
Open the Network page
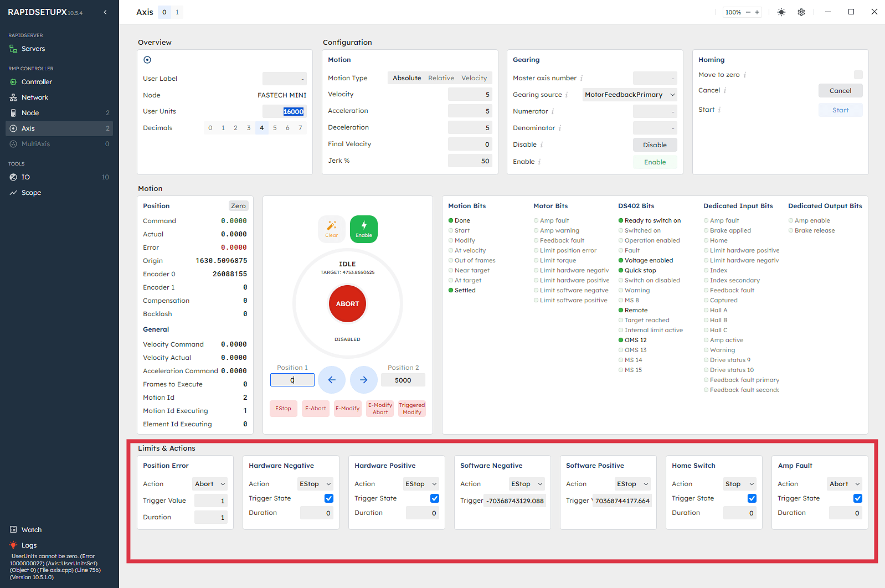click(x=59, y=97)
